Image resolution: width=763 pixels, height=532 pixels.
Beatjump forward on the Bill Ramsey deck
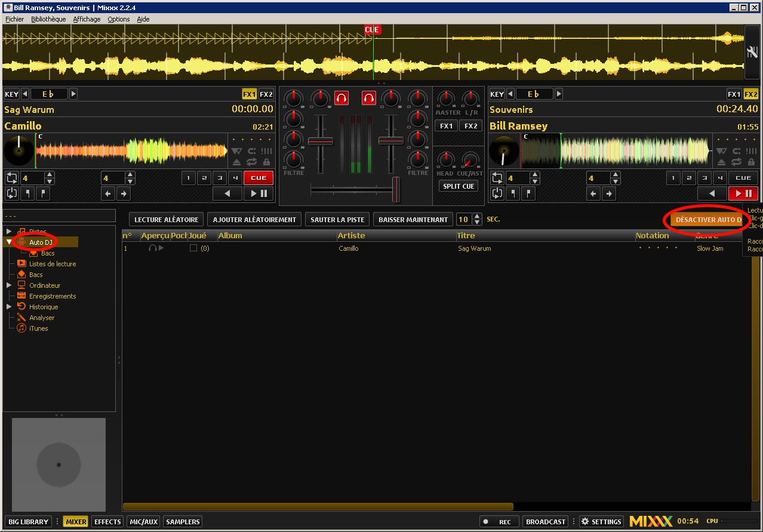point(609,193)
